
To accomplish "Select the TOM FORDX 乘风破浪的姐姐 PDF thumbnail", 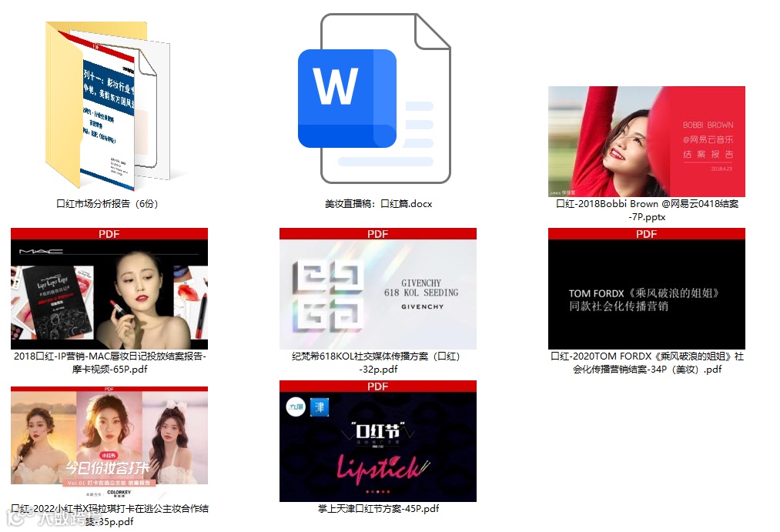I will [647, 289].
